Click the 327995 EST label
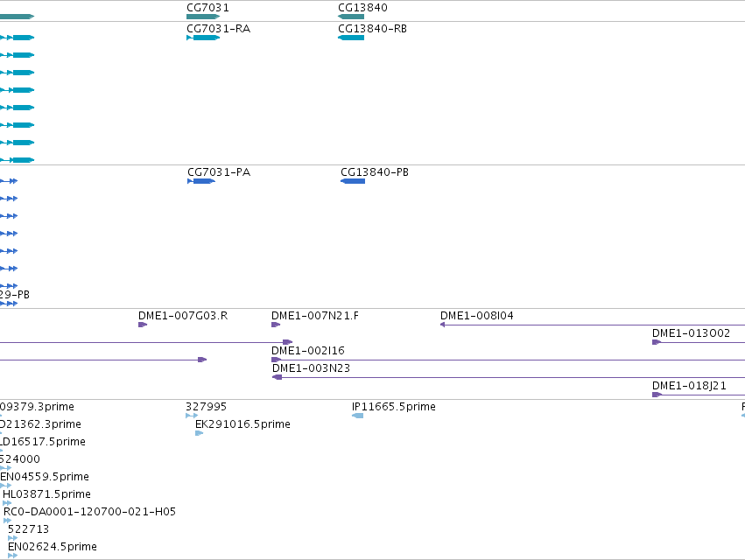The image size is (745, 560). click(x=207, y=407)
